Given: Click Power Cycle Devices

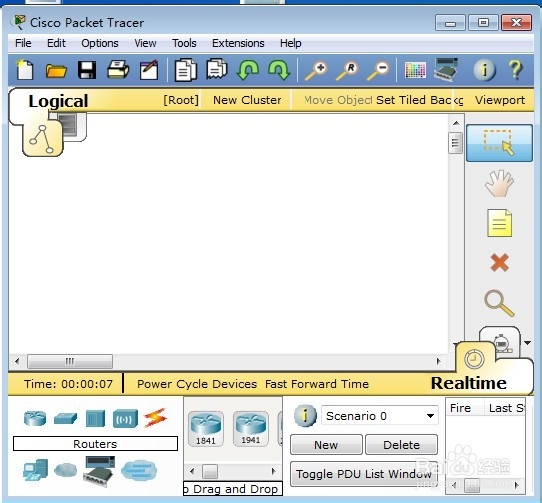Looking at the screenshot, I should point(197,384).
